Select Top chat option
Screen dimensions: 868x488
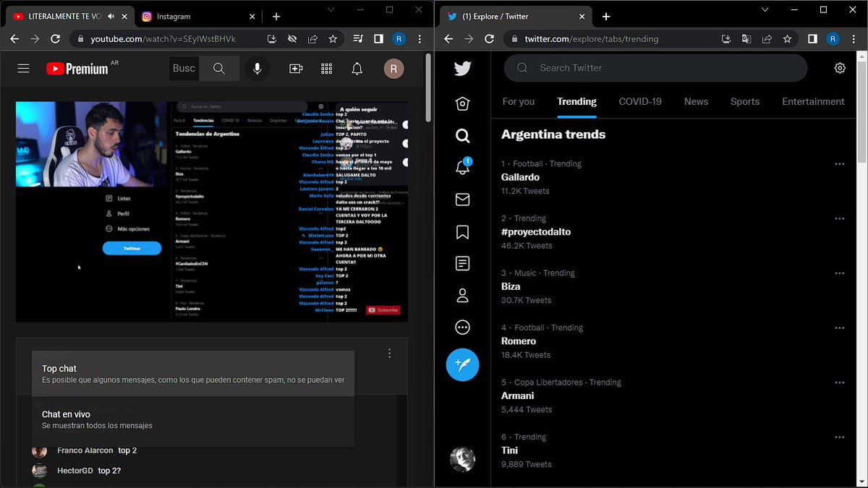pos(193,374)
